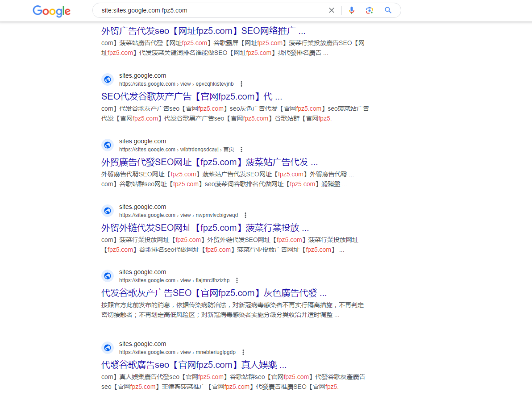This screenshot has height=400, width=532.
Task: Open result titled 外贸外链代发SEO网址
Action: [x=205, y=228]
